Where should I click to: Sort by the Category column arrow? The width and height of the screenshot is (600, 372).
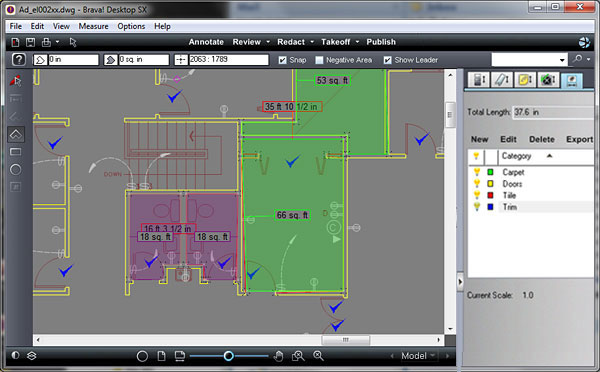click(549, 156)
